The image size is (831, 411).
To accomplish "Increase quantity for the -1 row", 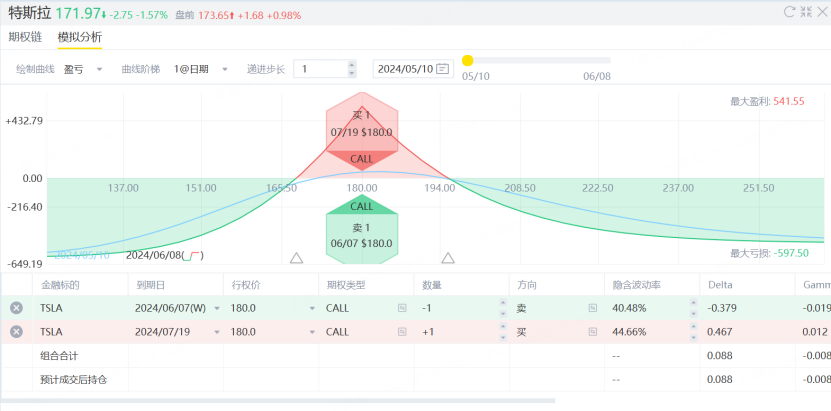I will (x=501, y=302).
